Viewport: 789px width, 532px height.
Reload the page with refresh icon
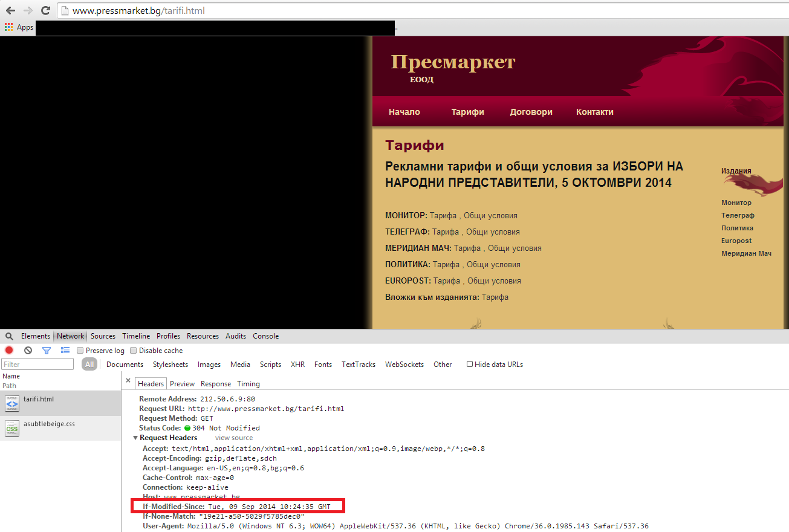point(45,10)
